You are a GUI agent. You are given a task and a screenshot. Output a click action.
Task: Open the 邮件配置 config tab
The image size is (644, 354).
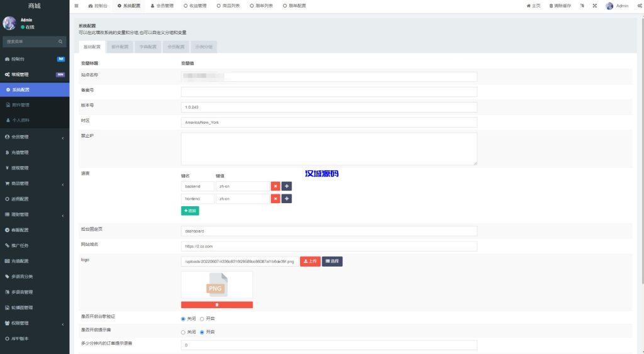119,47
